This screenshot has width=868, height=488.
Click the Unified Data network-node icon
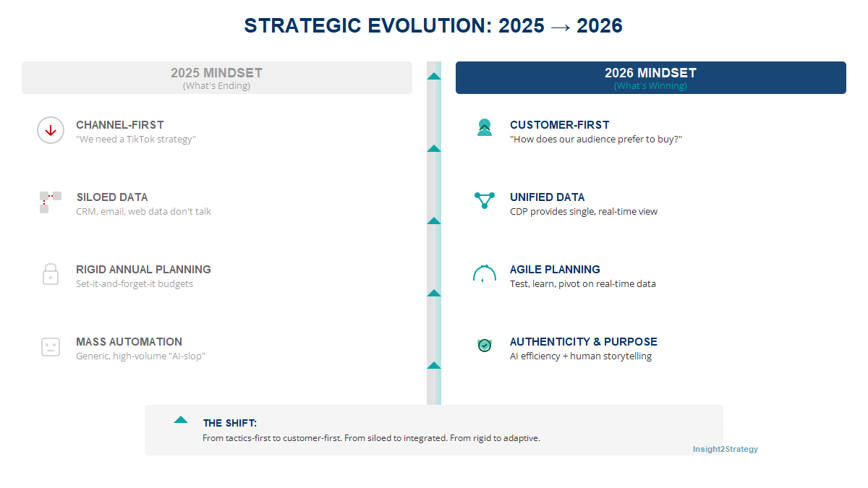tap(485, 201)
